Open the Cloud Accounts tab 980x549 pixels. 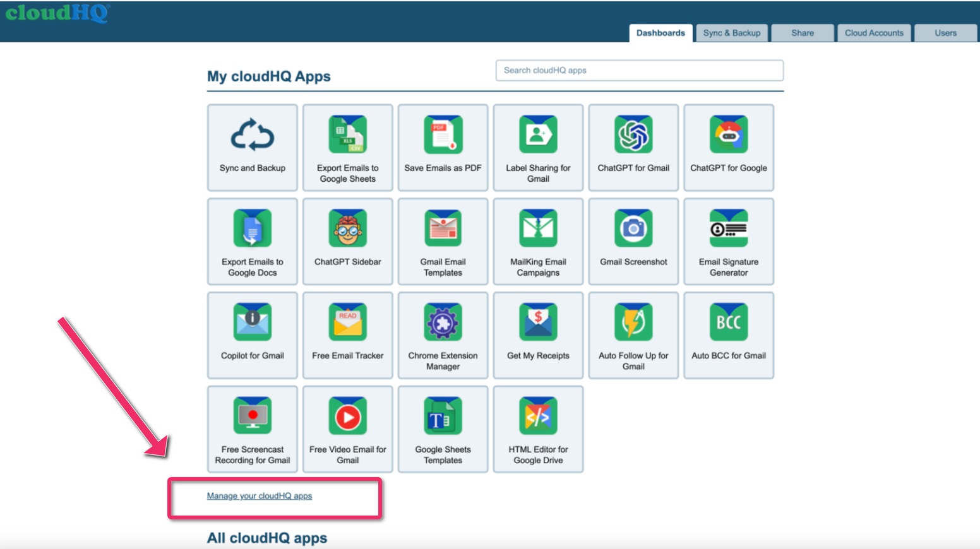point(874,33)
